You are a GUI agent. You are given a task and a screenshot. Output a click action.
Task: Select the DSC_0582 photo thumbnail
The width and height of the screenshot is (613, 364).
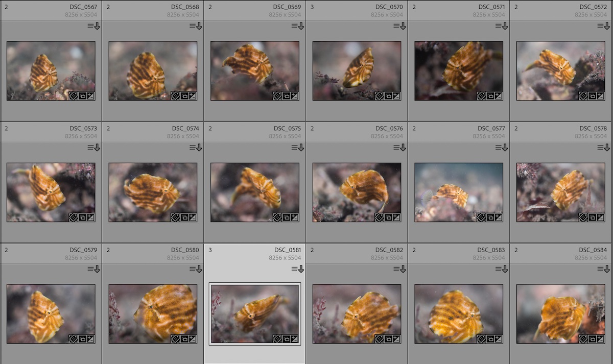click(357, 312)
